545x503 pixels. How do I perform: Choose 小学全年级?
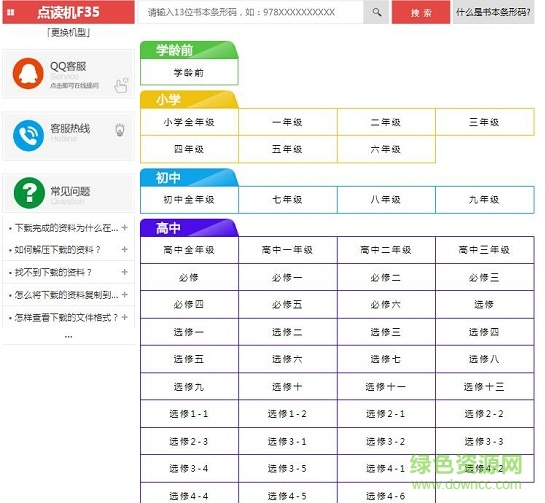(189, 122)
